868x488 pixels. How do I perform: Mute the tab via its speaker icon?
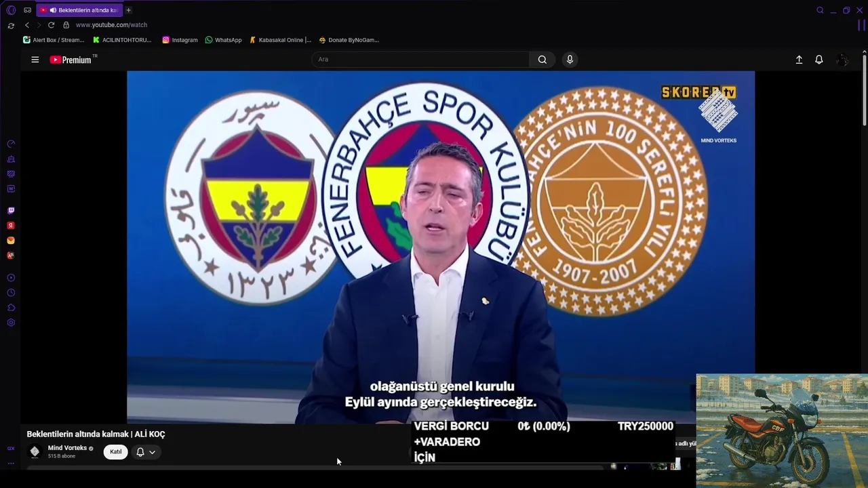pos(53,10)
